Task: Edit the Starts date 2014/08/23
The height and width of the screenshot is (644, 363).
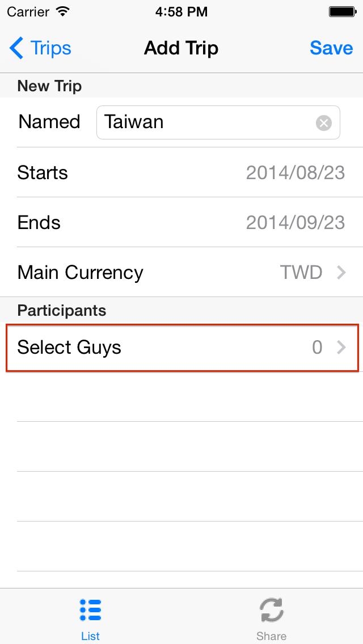Action: (295, 173)
